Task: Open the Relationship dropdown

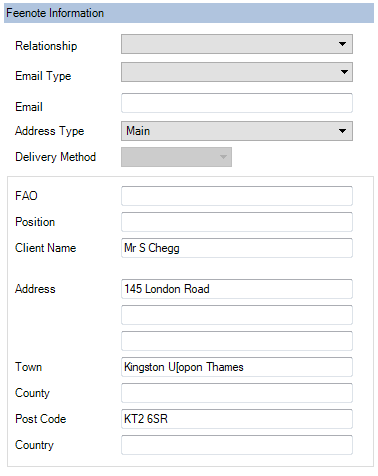Action: (x=237, y=44)
